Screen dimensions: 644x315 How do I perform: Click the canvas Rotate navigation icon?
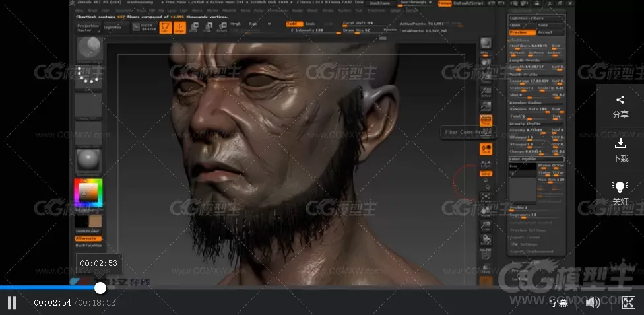point(486,240)
